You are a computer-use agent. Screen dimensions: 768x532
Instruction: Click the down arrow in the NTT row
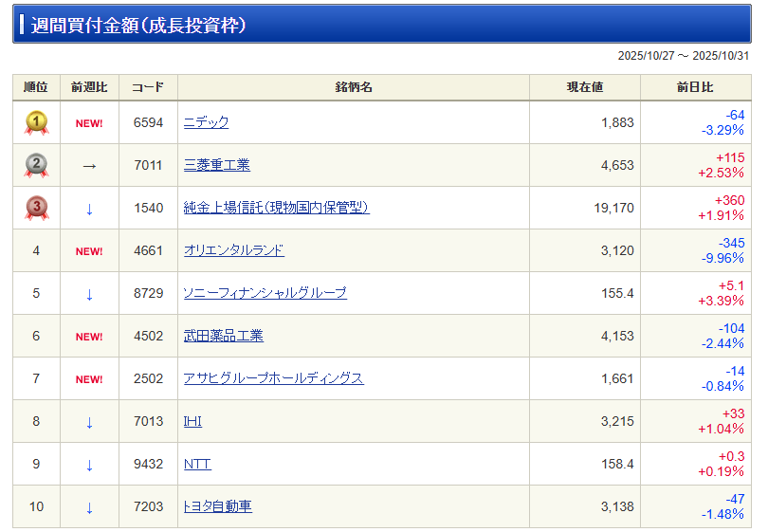pos(89,465)
